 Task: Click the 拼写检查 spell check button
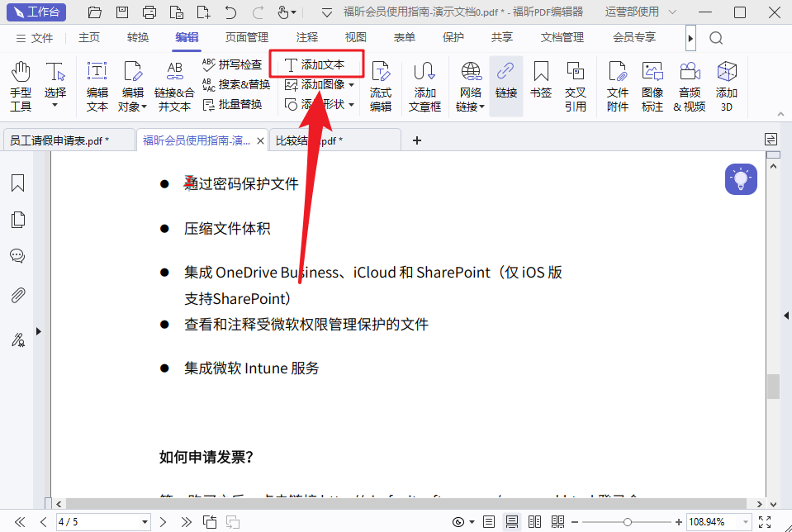pos(233,64)
